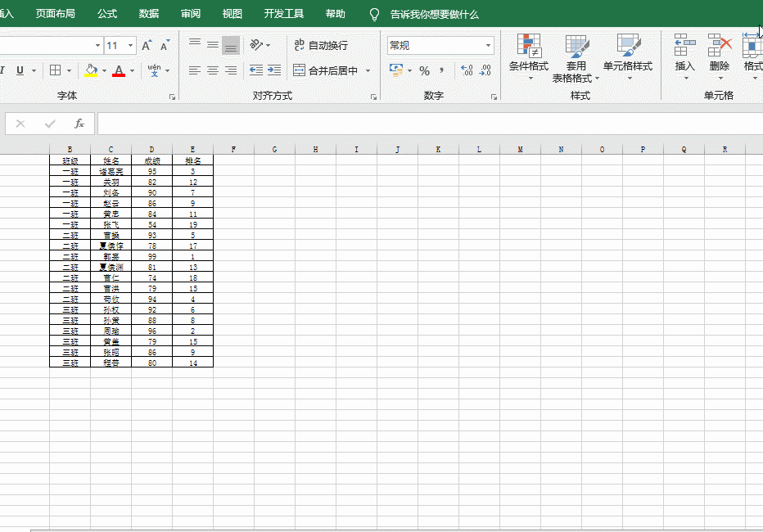The image size is (763, 532).
Task: Open the cell borders tool
Action: click(x=56, y=70)
